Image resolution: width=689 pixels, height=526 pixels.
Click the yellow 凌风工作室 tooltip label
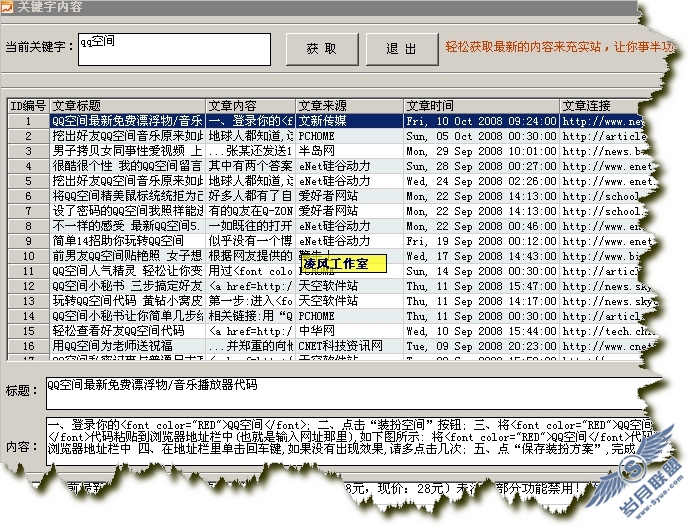(x=344, y=264)
